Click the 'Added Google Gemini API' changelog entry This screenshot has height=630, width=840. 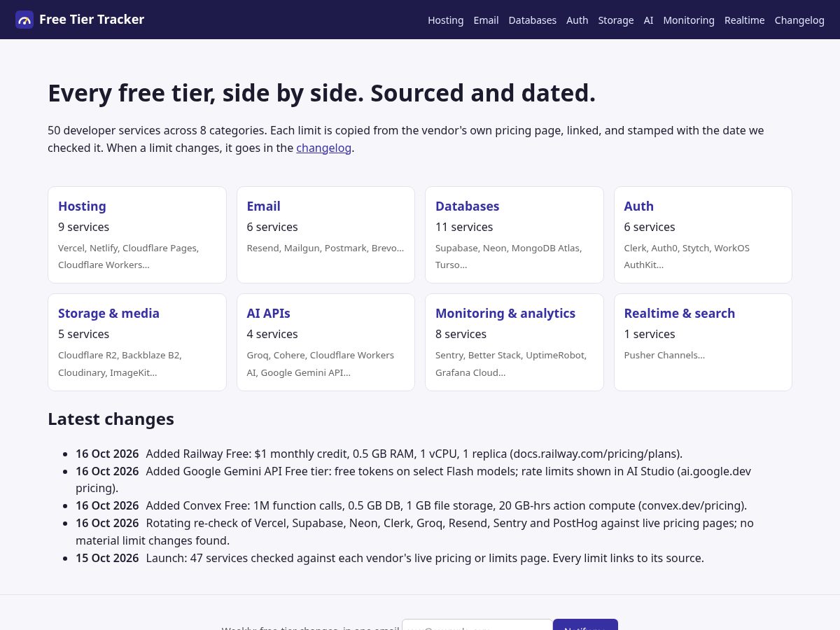(x=413, y=479)
